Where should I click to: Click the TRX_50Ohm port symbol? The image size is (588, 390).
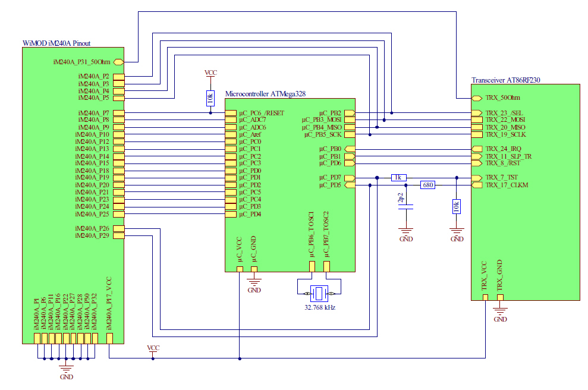[x=477, y=98]
